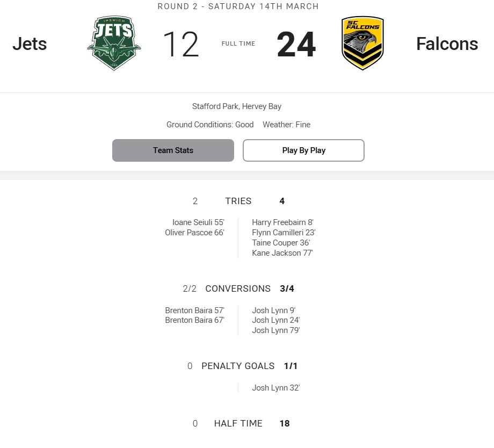Click Josh Lynn's 32' penalty goal
The image size is (494, 448).
pos(276,388)
